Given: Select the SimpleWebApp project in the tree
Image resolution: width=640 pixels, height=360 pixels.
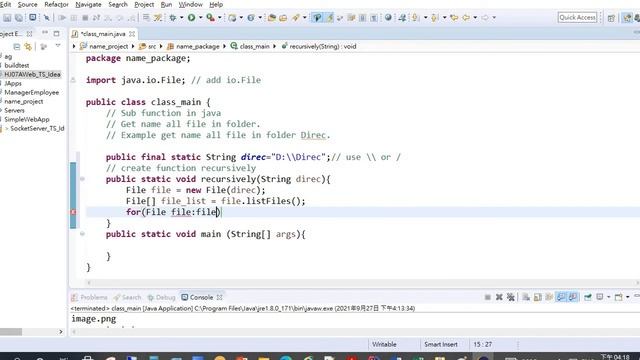Looking at the screenshot, I should click(x=27, y=120).
